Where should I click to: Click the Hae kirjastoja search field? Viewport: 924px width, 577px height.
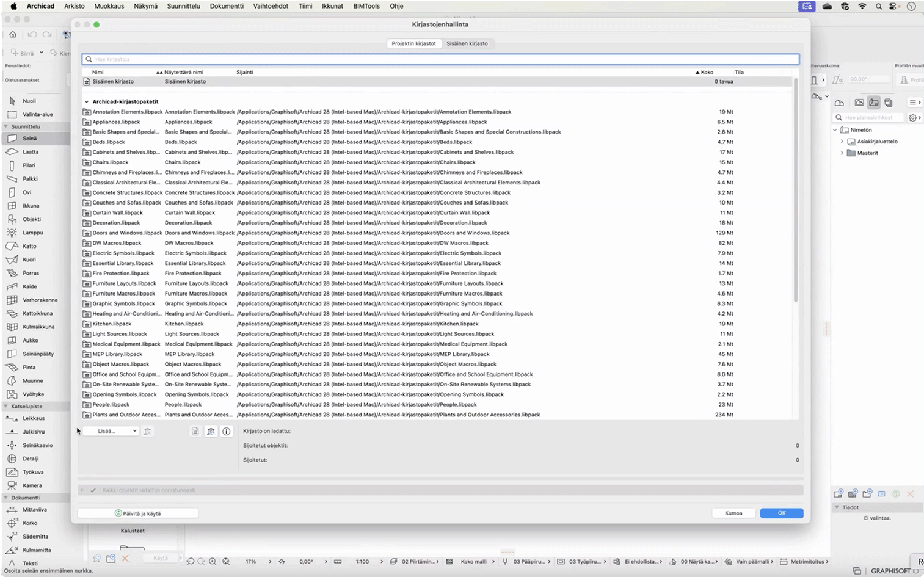pyautogui.click(x=441, y=59)
